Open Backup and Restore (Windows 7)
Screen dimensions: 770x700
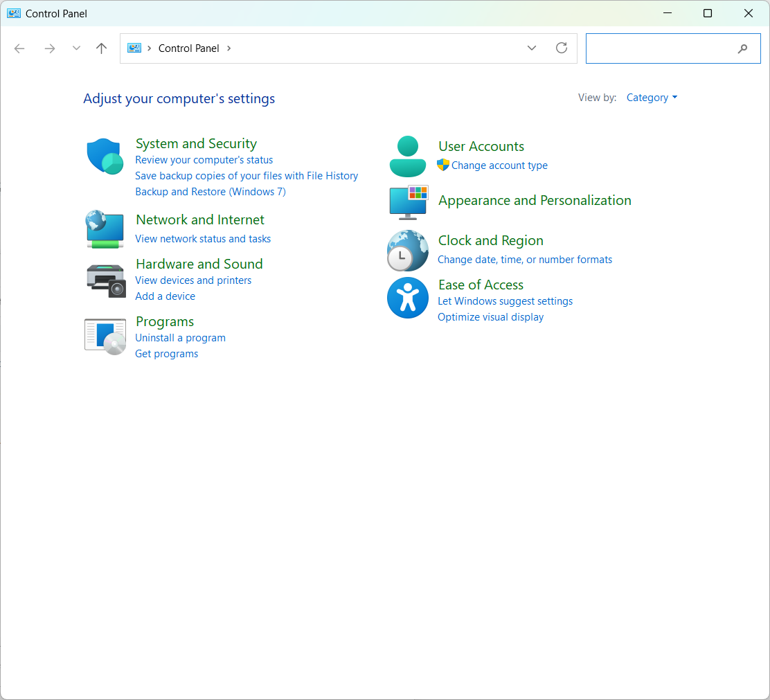tap(211, 192)
